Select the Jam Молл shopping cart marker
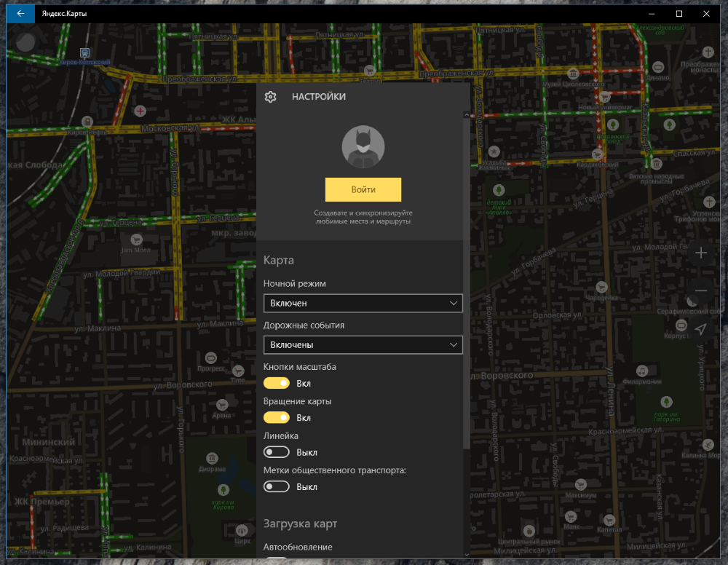 [x=135, y=239]
